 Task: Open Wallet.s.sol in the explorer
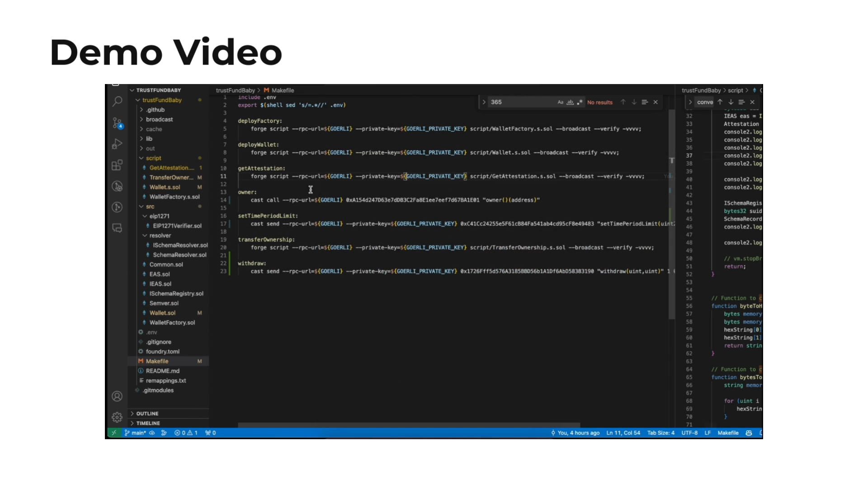pos(168,187)
